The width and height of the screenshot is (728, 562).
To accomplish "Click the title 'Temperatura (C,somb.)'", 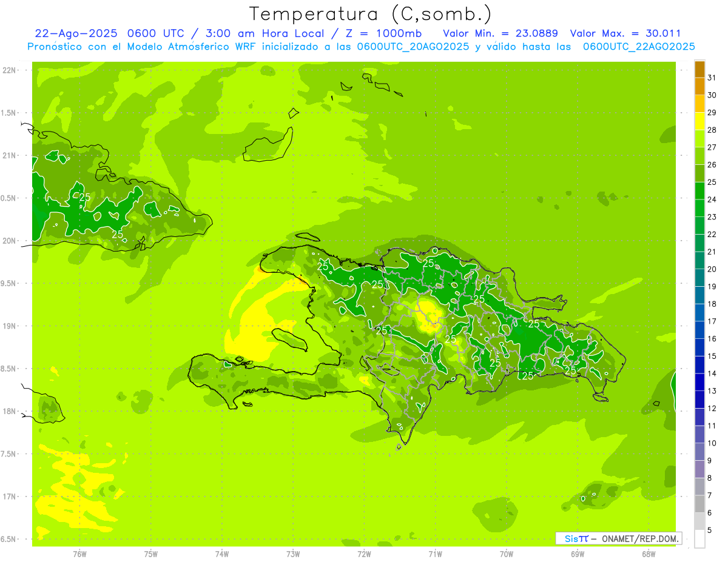I will [x=371, y=14].
